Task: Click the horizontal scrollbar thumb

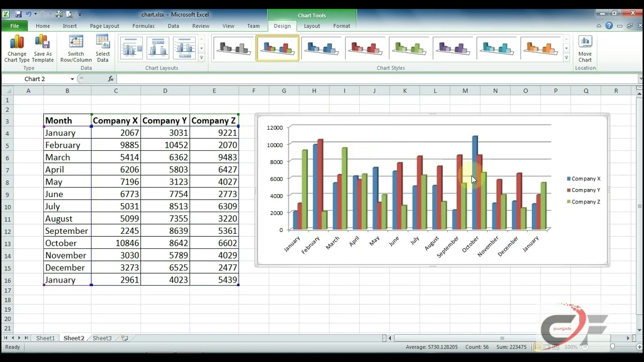Action: click(503, 338)
